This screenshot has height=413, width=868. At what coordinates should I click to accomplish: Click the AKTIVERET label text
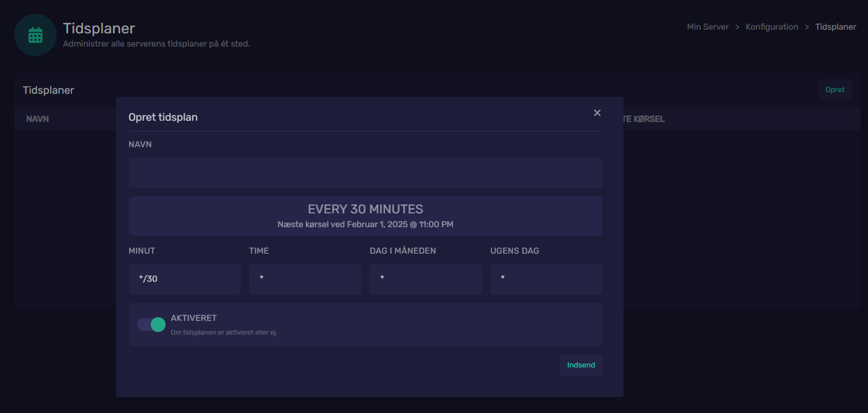(x=194, y=318)
